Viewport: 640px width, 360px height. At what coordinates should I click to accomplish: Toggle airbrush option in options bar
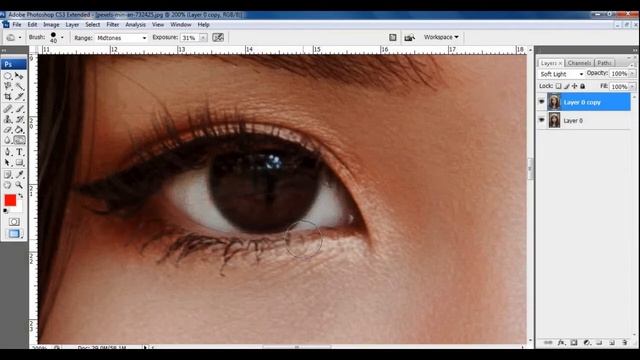point(218,38)
